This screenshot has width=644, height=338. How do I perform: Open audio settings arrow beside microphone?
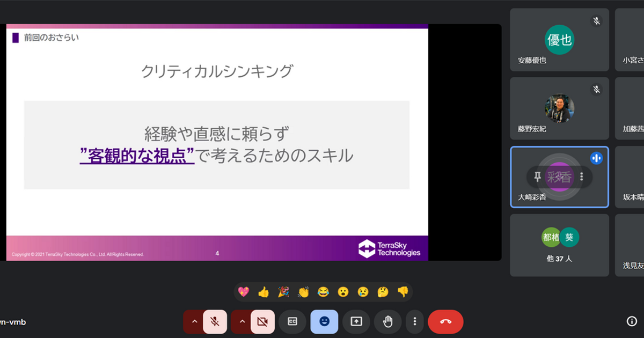(194, 321)
